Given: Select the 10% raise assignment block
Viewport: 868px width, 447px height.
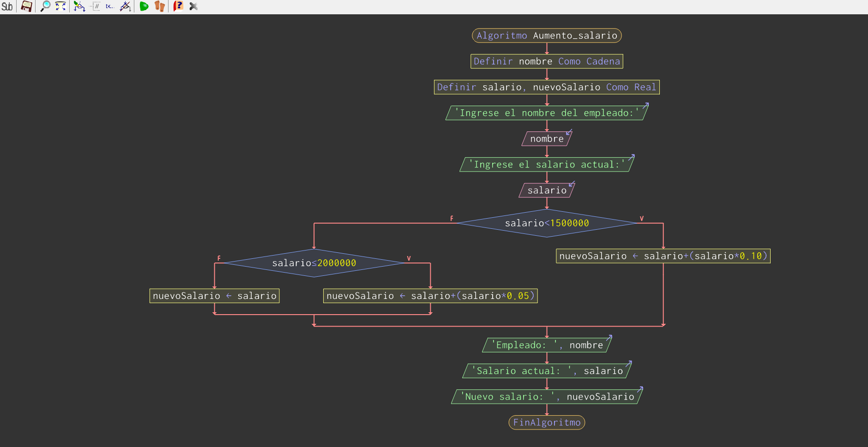Looking at the screenshot, I should [x=663, y=256].
